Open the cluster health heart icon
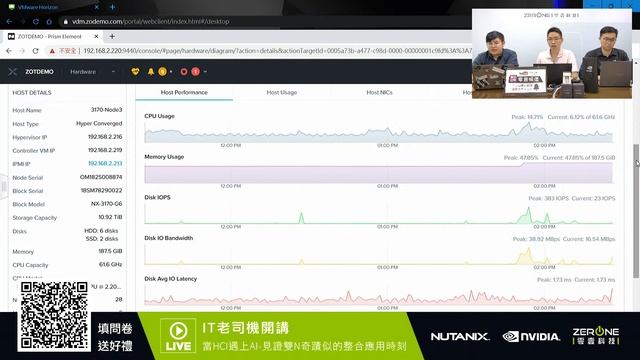This screenshot has width=640, height=360. (x=135, y=71)
